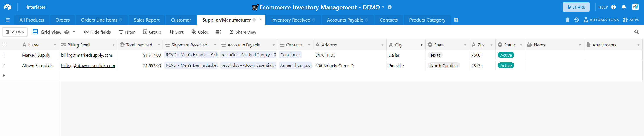Click the Help question mark icon

pyautogui.click(x=613, y=7)
